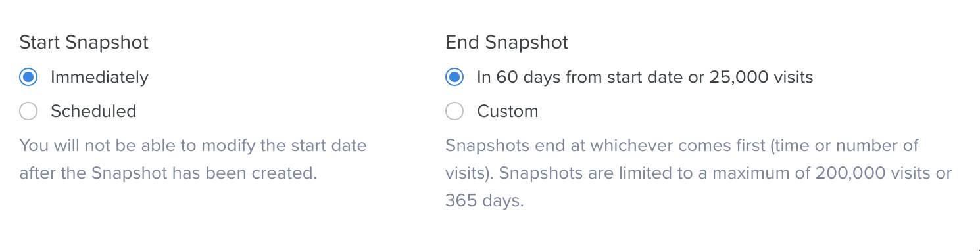The height and width of the screenshot is (251, 980).
Task: Click the Scheduled option label text
Action: pos(93,112)
